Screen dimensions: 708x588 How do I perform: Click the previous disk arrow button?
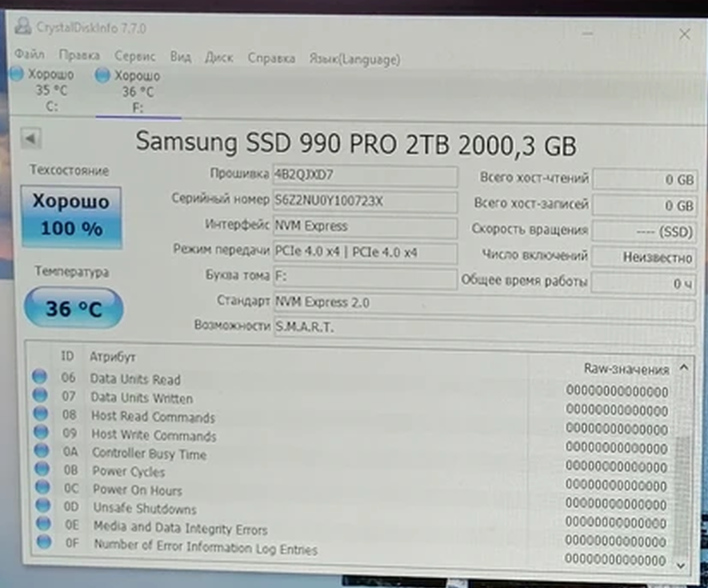(x=30, y=138)
